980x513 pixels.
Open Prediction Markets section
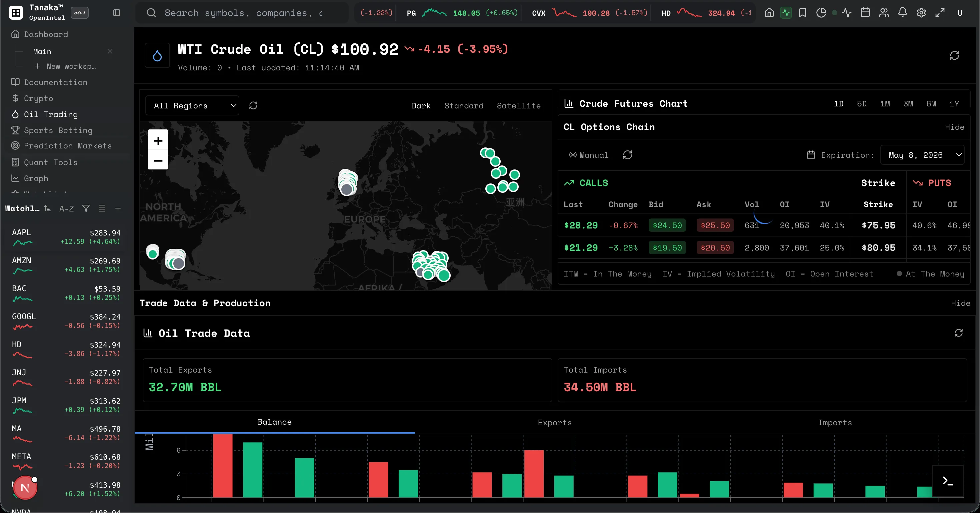[x=62, y=146]
